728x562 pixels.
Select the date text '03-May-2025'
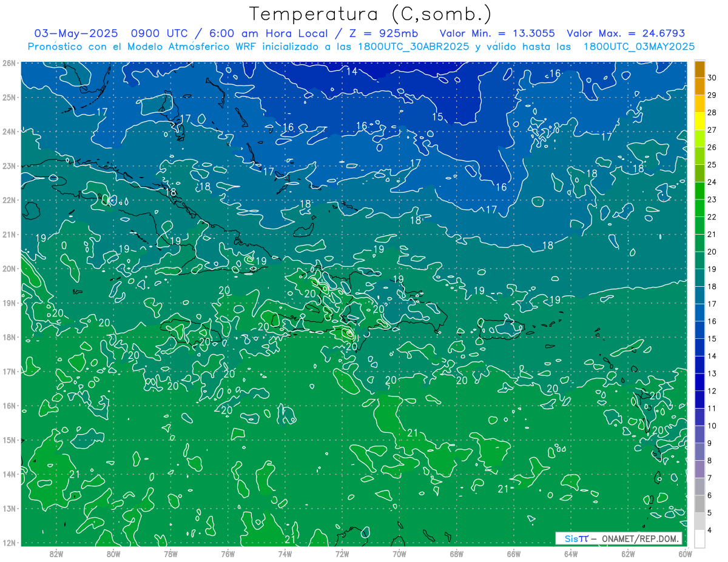coord(76,33)
